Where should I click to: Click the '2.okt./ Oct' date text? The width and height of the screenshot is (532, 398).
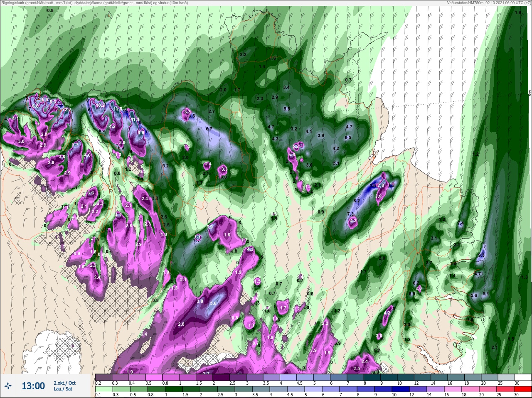point(64,383)
